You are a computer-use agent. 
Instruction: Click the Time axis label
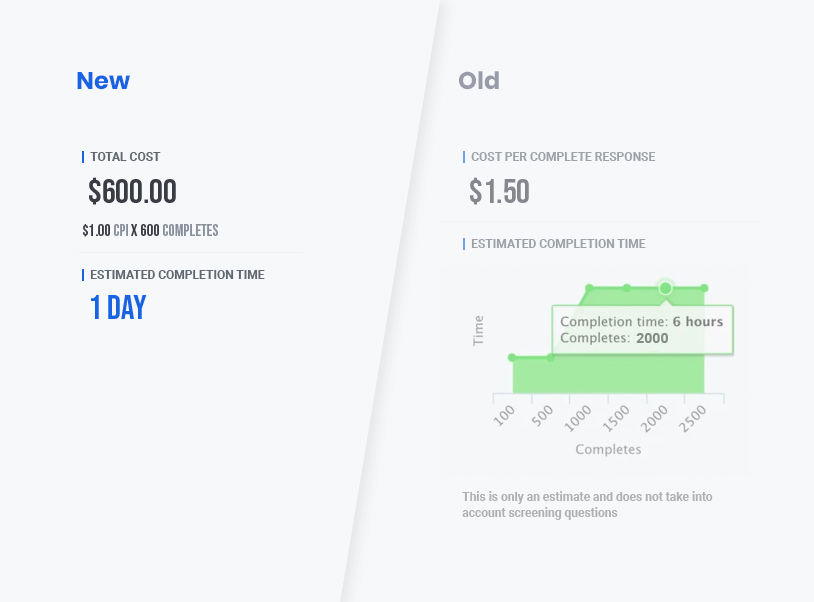(478, 331)
